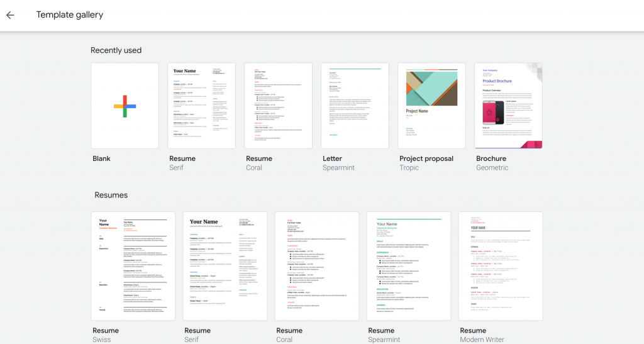This screenshot has height=344, width=644.
Task: Choose Resume Swiss thumbnail in Resumes section
Action: coord(133,266)
